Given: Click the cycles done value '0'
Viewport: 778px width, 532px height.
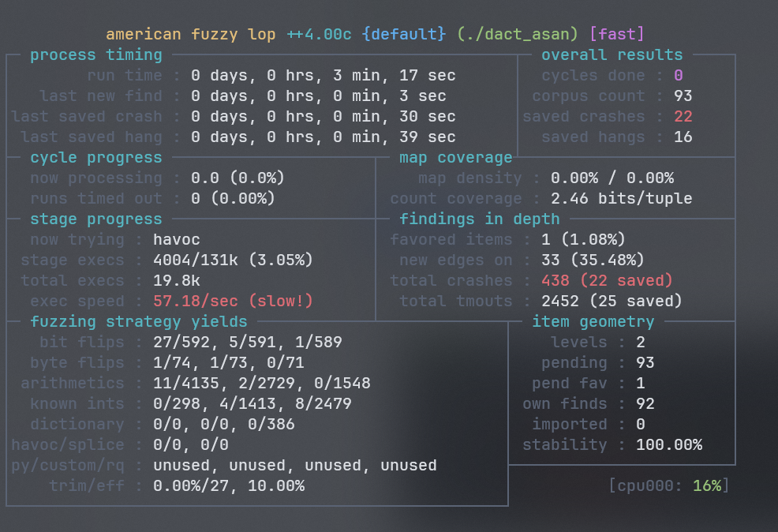Looking at the screenshot, I should tap(679, 76).
